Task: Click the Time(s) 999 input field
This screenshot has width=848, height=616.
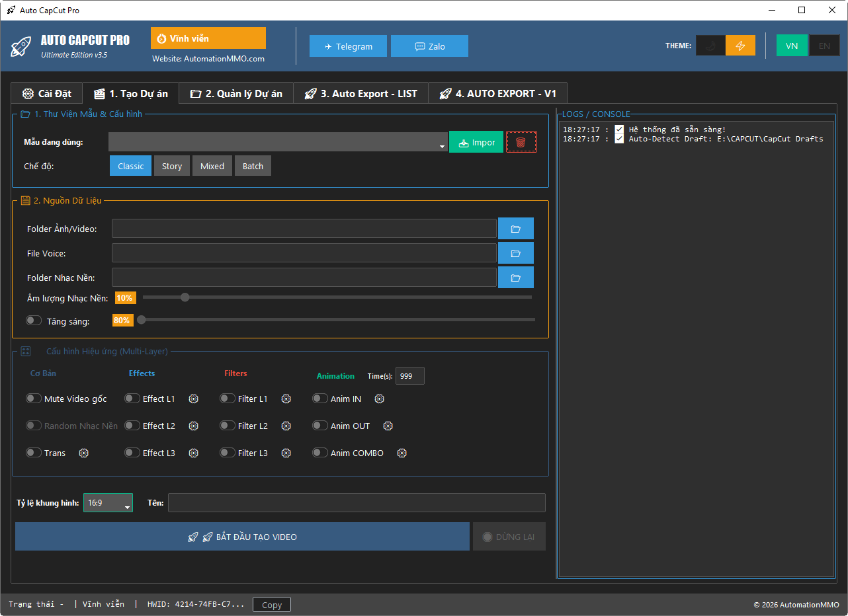Action: [410, 376]
